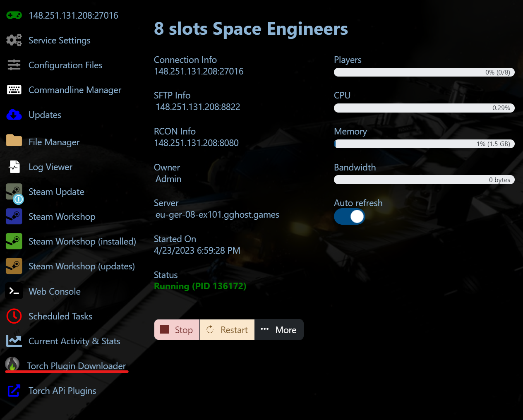Click the orange Steam Workshop (updates) icon
This screenshot has width=523, height=420.
click(14, 266)
